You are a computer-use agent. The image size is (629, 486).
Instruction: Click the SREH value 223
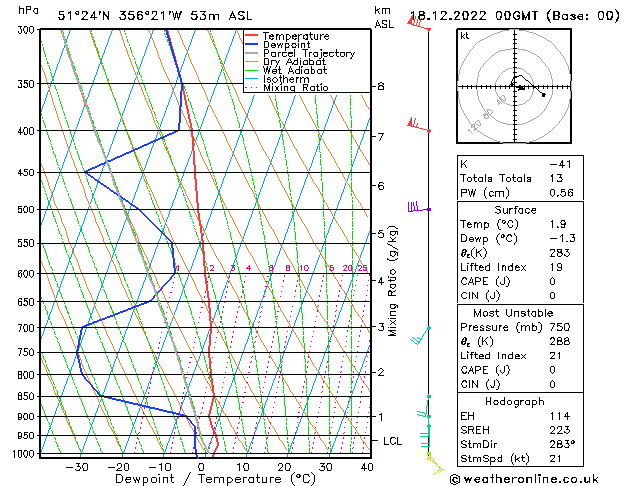click(x=560, y=430)
